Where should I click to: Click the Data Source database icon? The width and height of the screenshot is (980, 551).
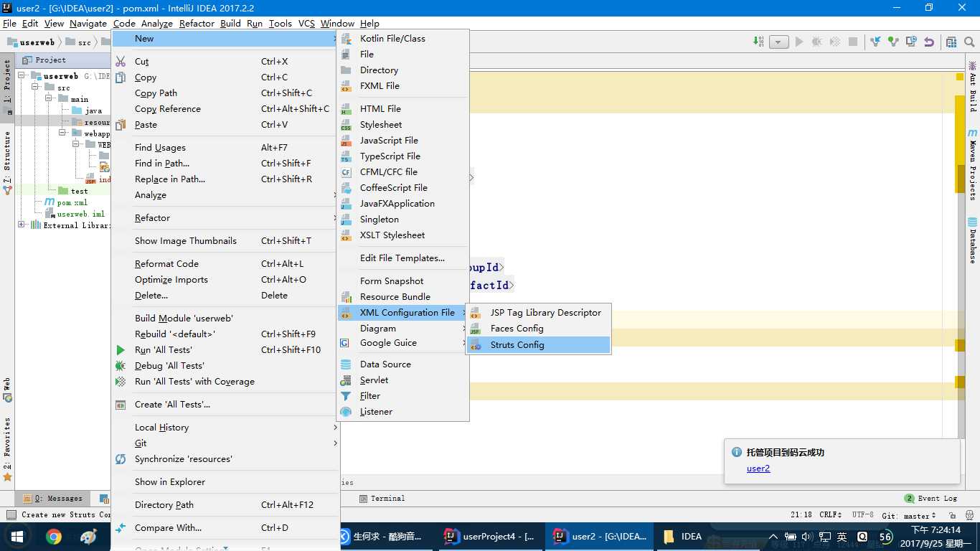(x=346, y=364)
